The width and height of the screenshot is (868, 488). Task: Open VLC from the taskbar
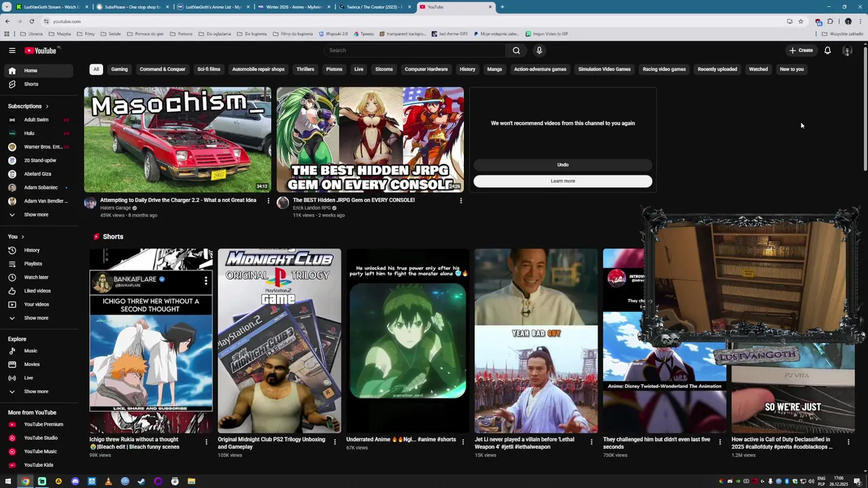[x=108, y=481]
